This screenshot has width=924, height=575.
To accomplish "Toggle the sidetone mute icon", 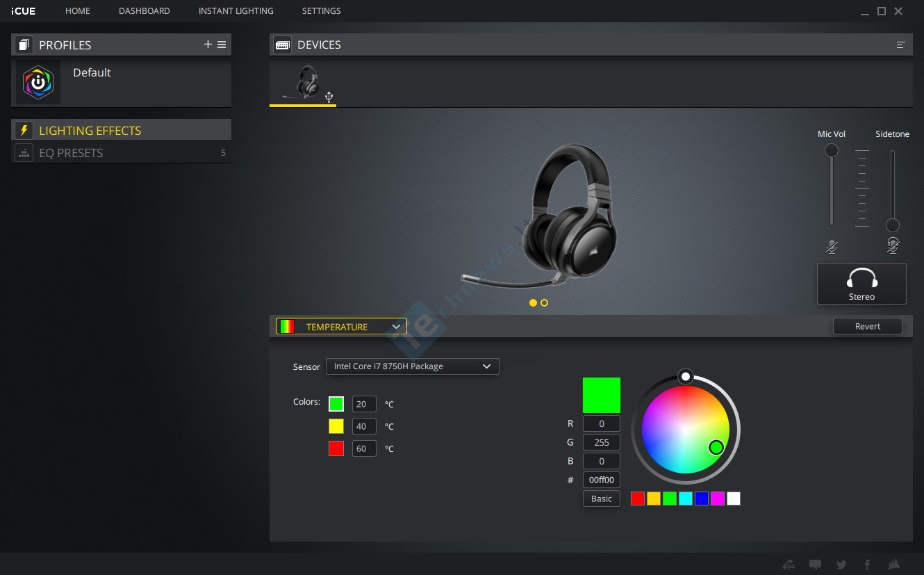I will click(x=893, y=245).
